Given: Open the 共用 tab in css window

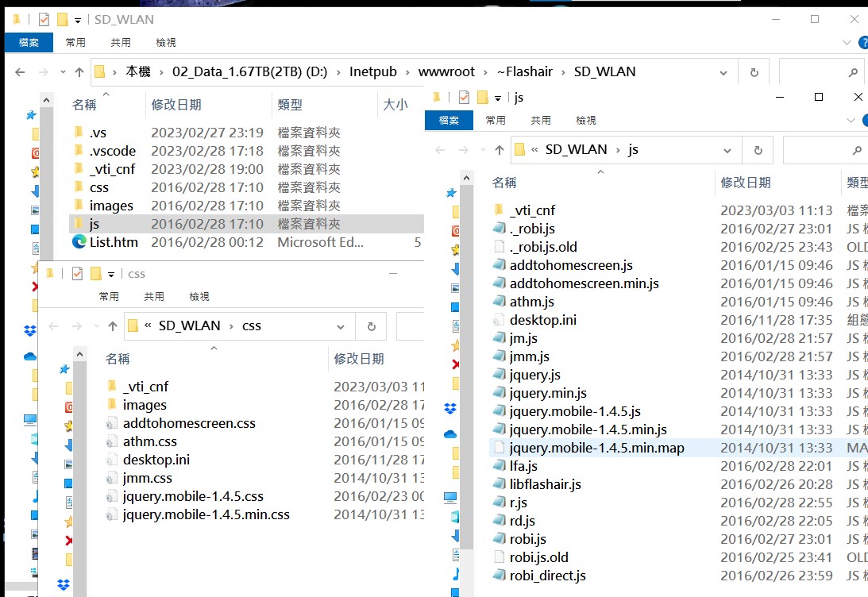Looking at the screenshot, I should pyautogui.click(x=154, y=297).
